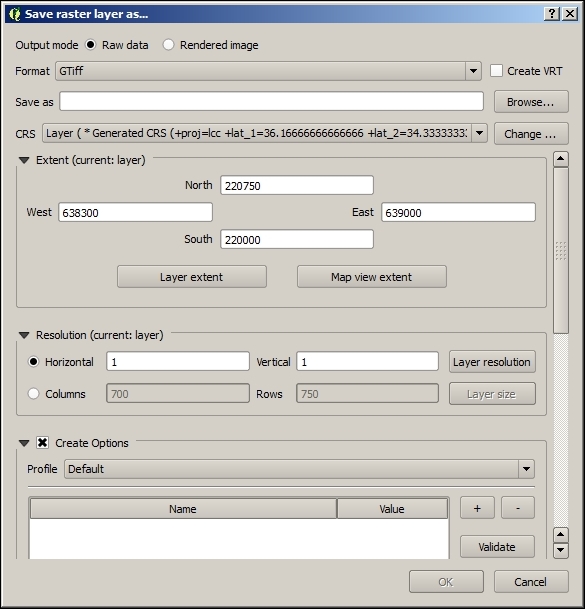
Task: Enable the Create VRT checkbox
Action: (x=496, y=71)
